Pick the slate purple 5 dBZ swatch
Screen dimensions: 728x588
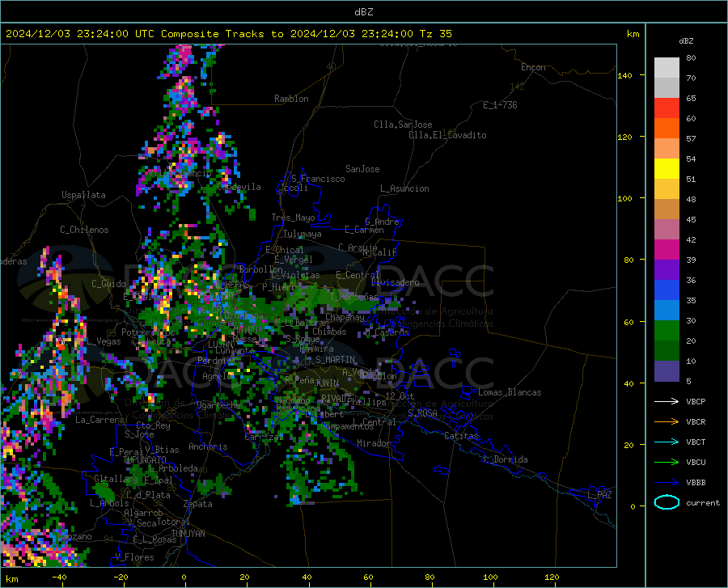[x=667, y=371]
